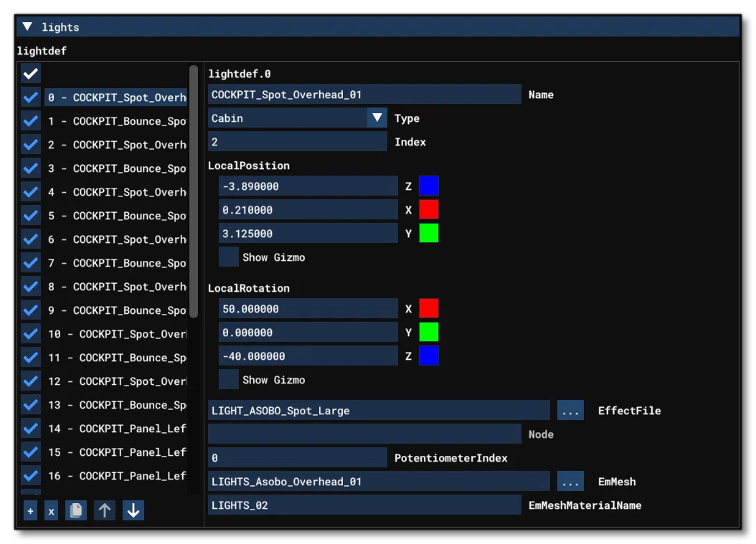Edit EffectFile field LIGHT_ASOBO_Spot_Large

click(379, 411)
